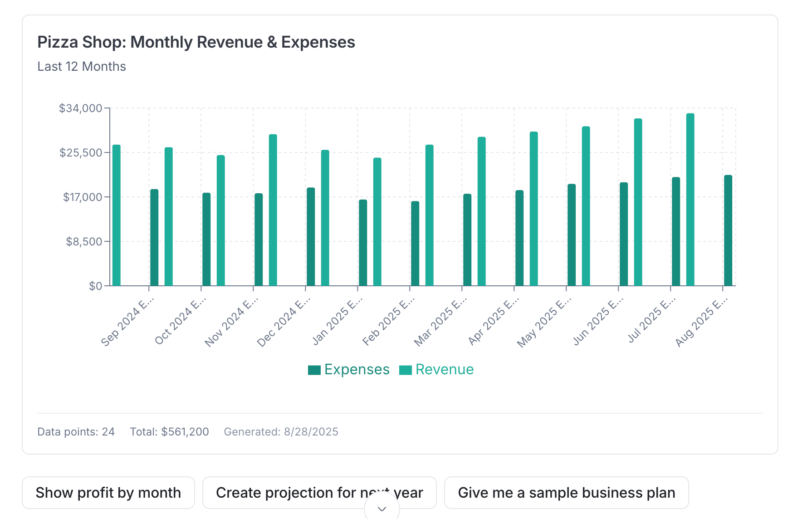
Task: Select the 'Sep 2024 E...' axis label
Action: (127, 321)
